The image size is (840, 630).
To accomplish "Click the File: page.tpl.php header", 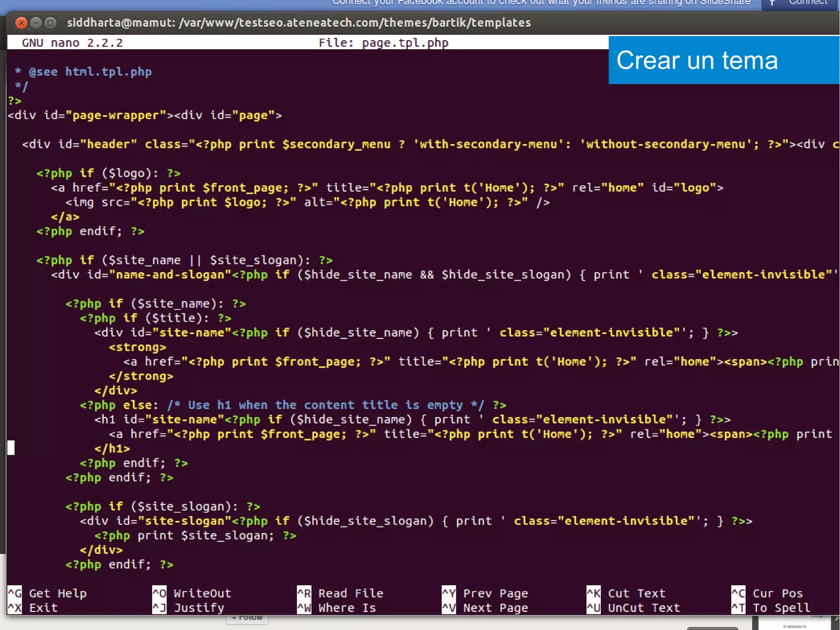I will point(383,43).
